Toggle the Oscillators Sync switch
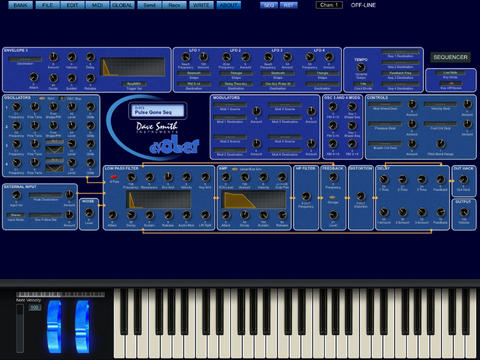 42,99
